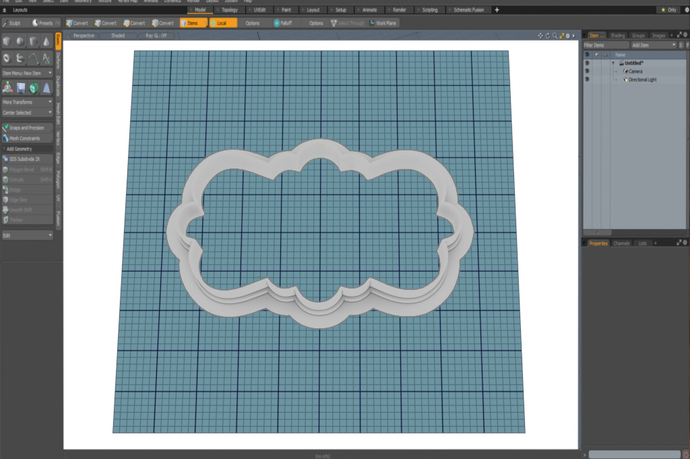The image size is (690, 459).
Task: Hide the Camera item
Action: (587, 71)
